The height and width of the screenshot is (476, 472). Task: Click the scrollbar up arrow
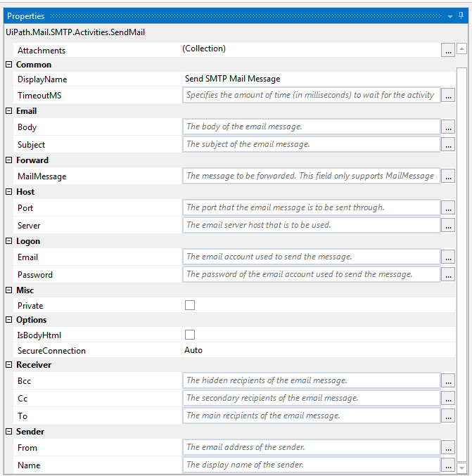pos(461,49)
